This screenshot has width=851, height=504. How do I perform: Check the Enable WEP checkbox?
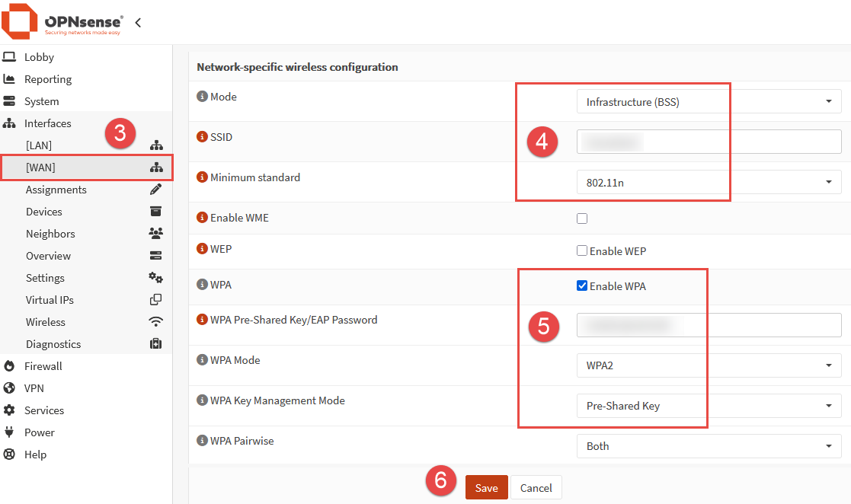click(x=582, y=250)
